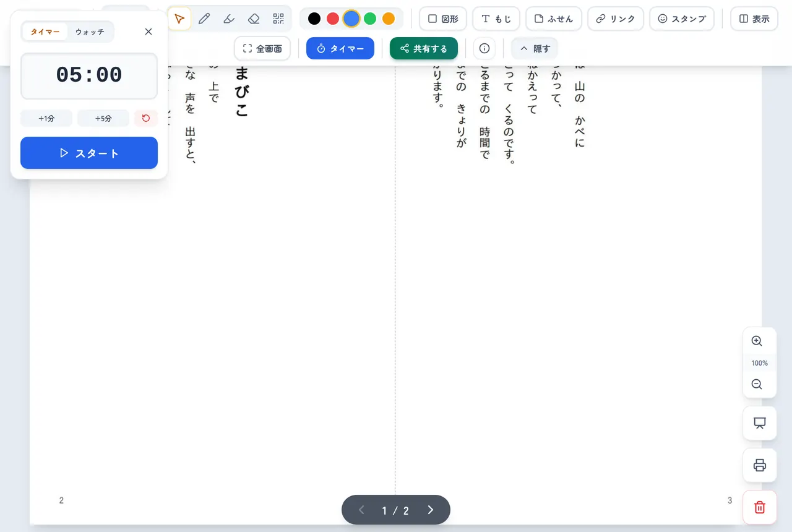
Task: Zoom in with the magnifier plus icon
Action: [x=757, y=341]
